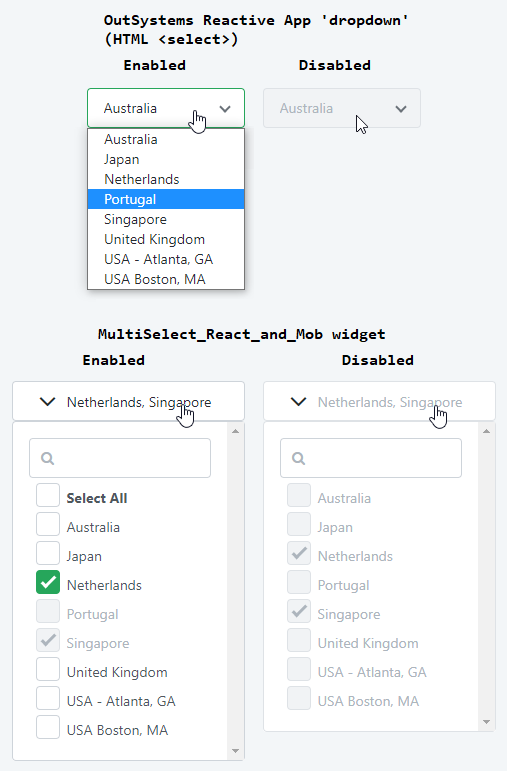The width and height of the screenshot is (507, 771).
Task: Click chevron arrow of enabled Australia dropdown
Action: click(225, 109)
